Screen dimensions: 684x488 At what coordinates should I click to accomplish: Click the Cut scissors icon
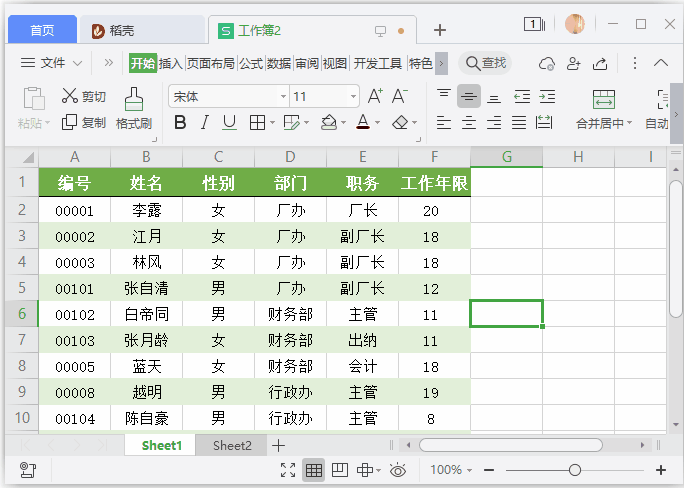tap(69, 96)
